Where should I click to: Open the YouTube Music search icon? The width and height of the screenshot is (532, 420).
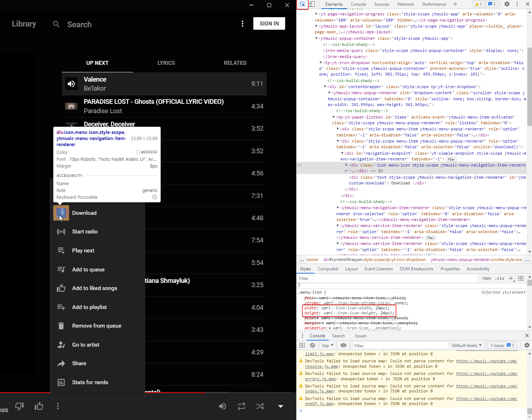click(x=56, y=24)
